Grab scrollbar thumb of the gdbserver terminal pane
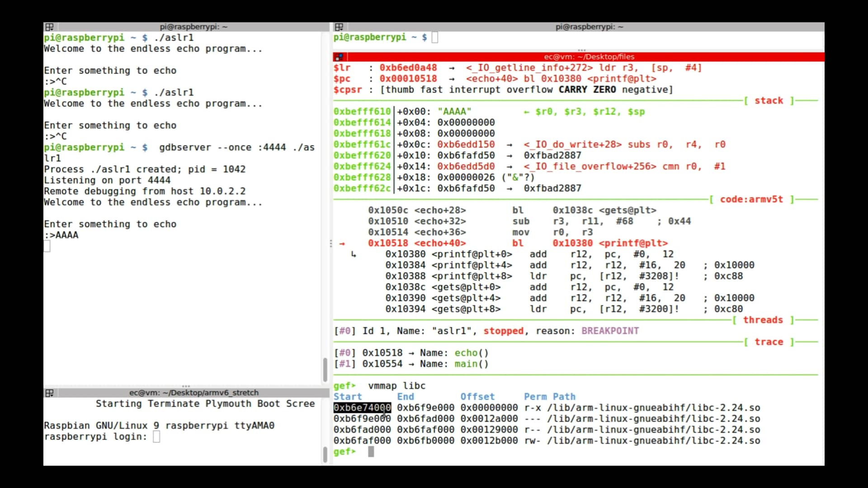This screenshot has width=868, height=488. pyautogui.click(x=325, y=370)
